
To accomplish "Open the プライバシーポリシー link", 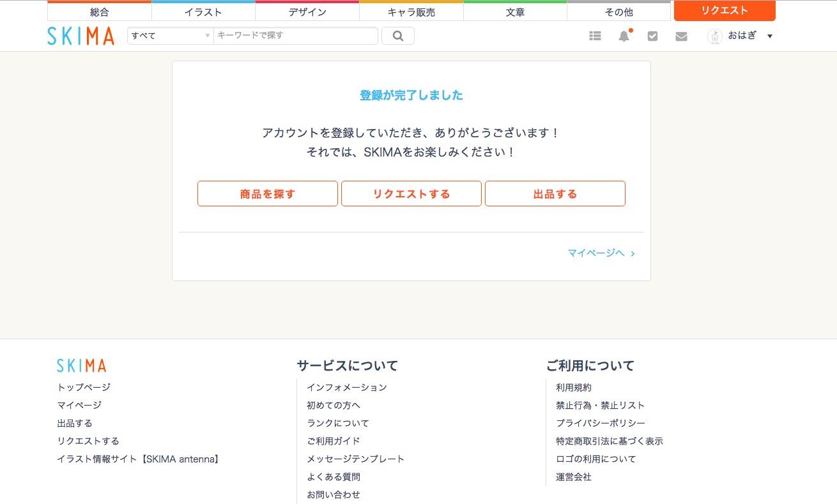I will [x=601, y=423].
